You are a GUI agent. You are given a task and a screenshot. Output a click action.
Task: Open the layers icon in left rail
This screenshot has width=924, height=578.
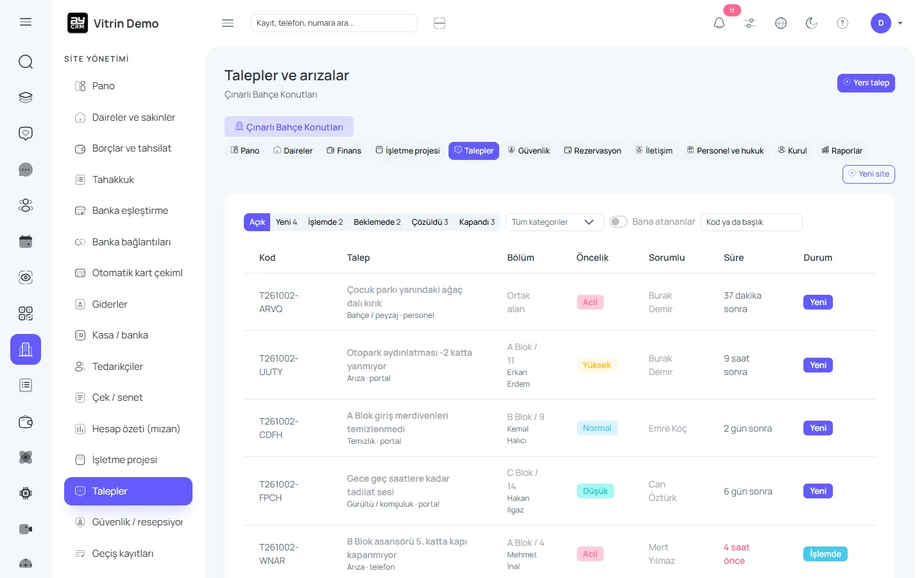(x=26, y=98)
